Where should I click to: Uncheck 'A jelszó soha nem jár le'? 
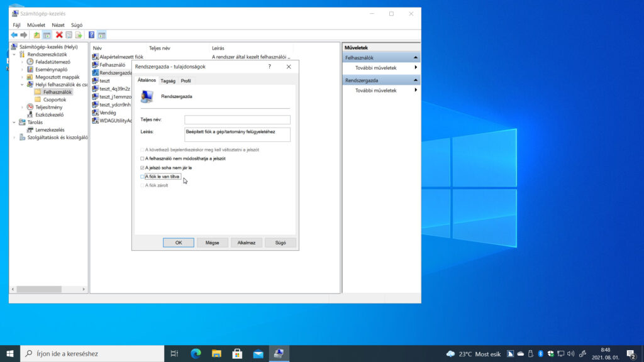142,168
